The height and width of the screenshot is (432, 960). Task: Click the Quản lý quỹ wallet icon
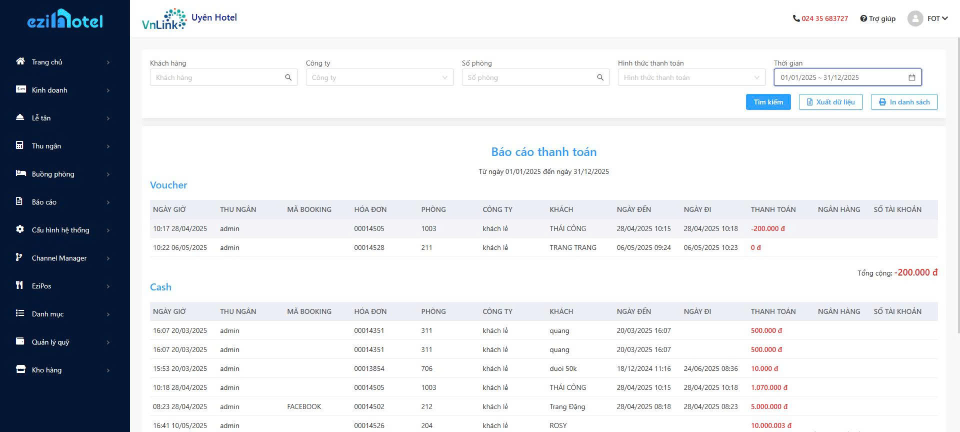click(x=20, y=341)
